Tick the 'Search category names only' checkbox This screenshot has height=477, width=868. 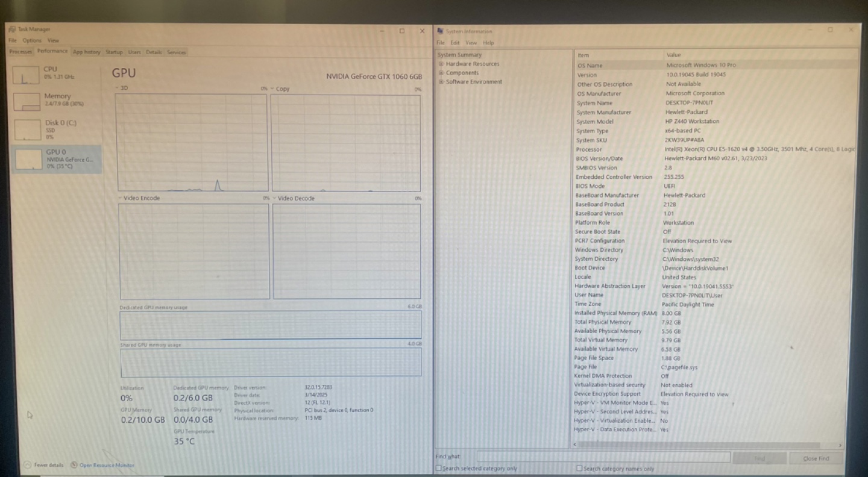click(579, 468)
